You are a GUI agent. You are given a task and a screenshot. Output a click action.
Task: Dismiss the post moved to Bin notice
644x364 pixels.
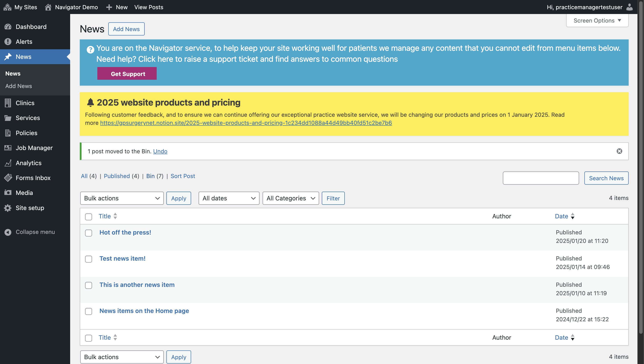pos(619,151)
